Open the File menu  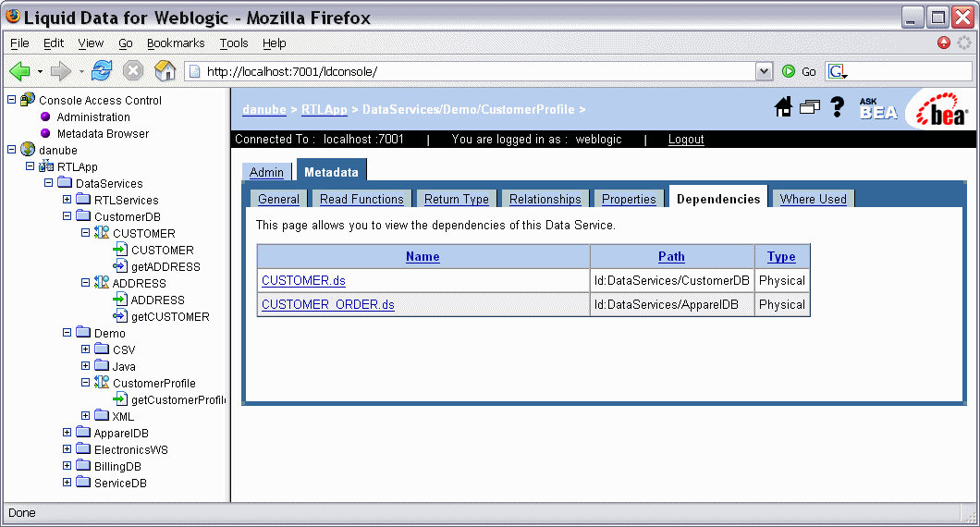coord(19,43)
